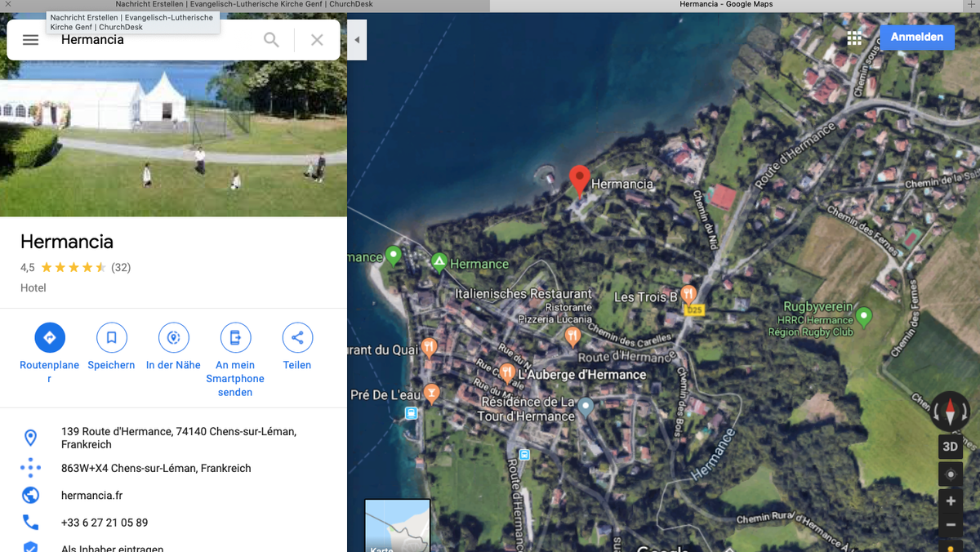Open the 32 reviews link

[x=121, y=267]
